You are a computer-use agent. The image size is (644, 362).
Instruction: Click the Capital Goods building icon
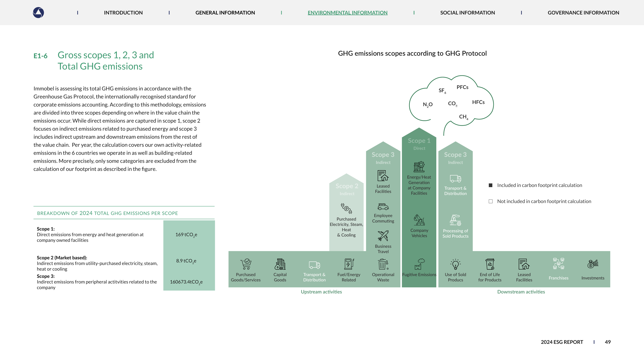coord(280,264)
